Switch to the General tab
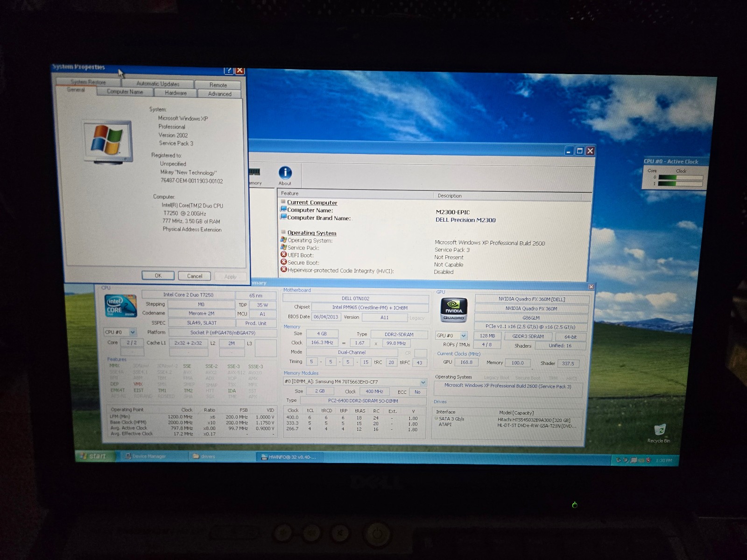747x560 pixels. click(x=76, y=90)
